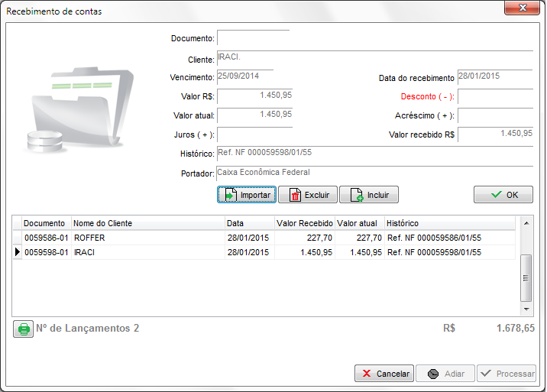This screenshot has height=392, width=547.
Task: Confirm with the OK button
Action: [x=503, y=195]
